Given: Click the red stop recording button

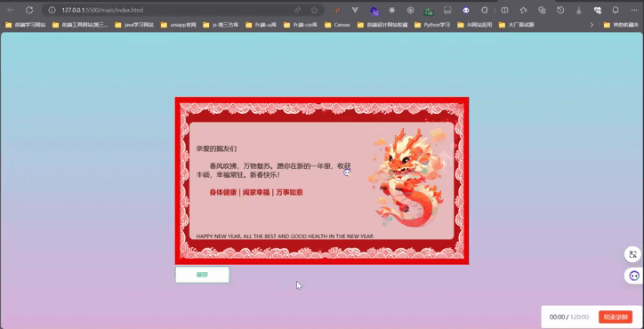Looking at the screenshot, I should 616,317.
